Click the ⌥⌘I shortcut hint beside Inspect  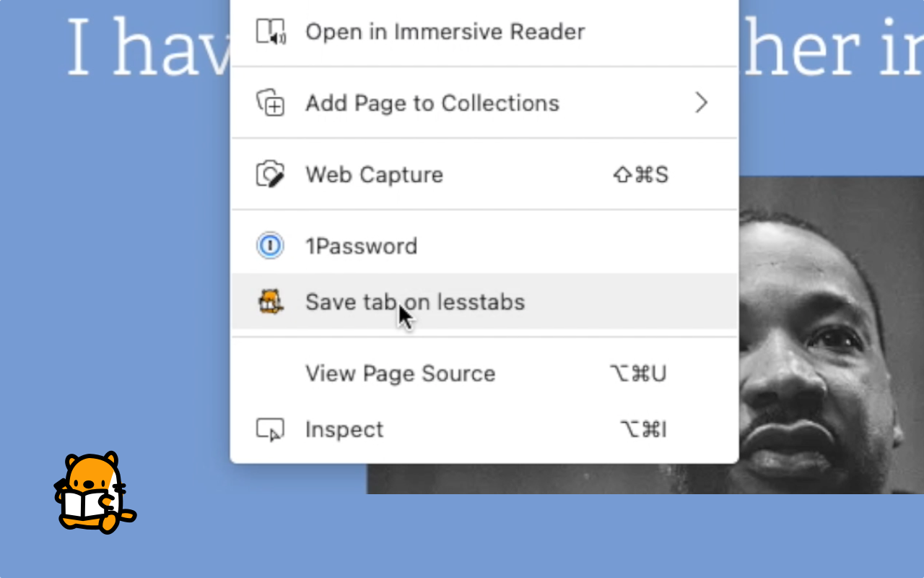(643, 430)
